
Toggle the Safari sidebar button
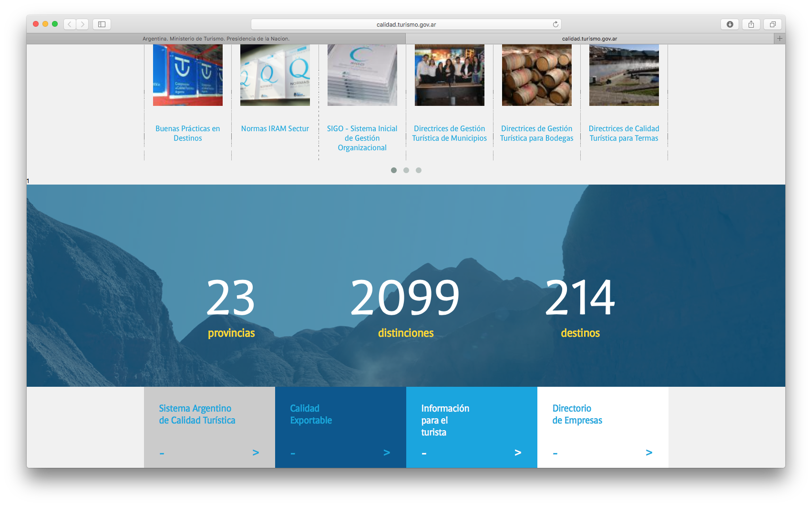pos(102,24)
